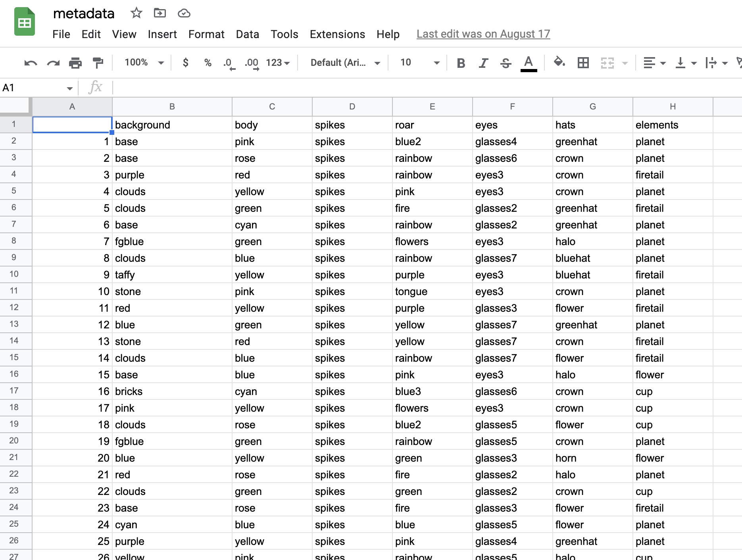Image resolution: width=742 pixels, height=560 pixels.
Task: Click the print icon
Action: (75, 63)
